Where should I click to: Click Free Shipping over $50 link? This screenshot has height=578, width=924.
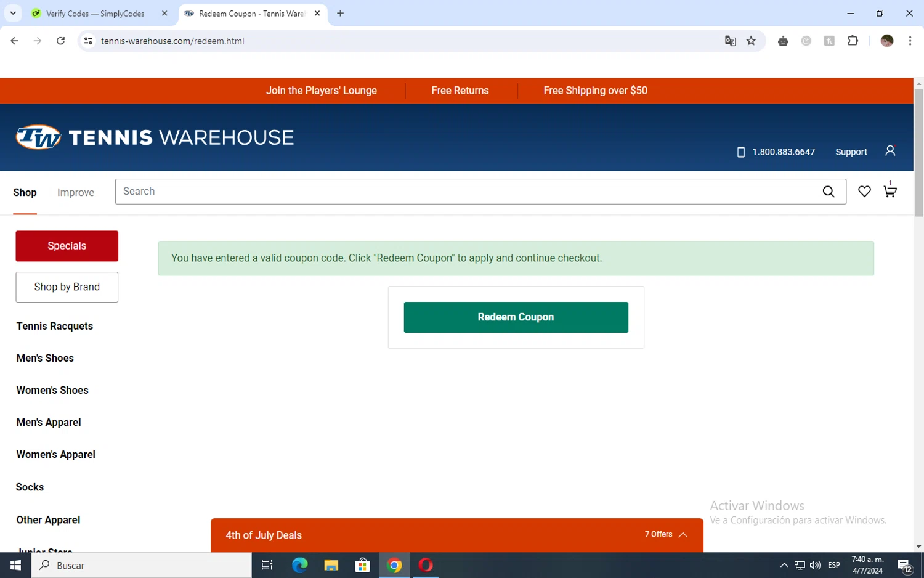(595, 91)
